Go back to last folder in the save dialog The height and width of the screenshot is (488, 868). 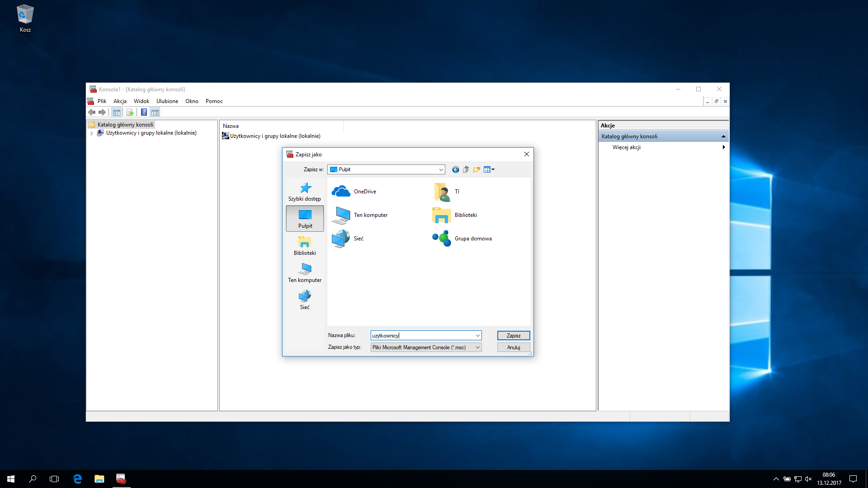tap(455, 169)
